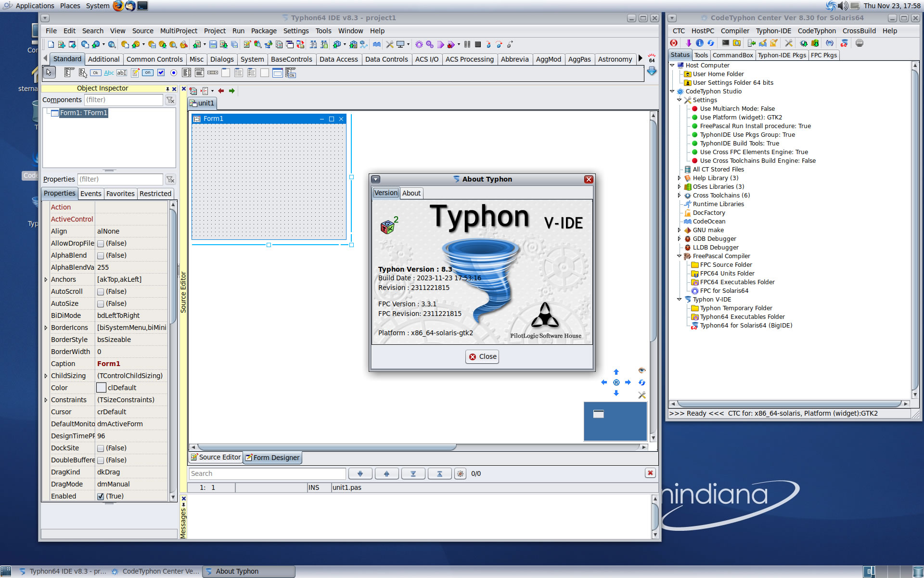Expand the Anchors property node
The image size is (924, 578).
pos(46,279)
